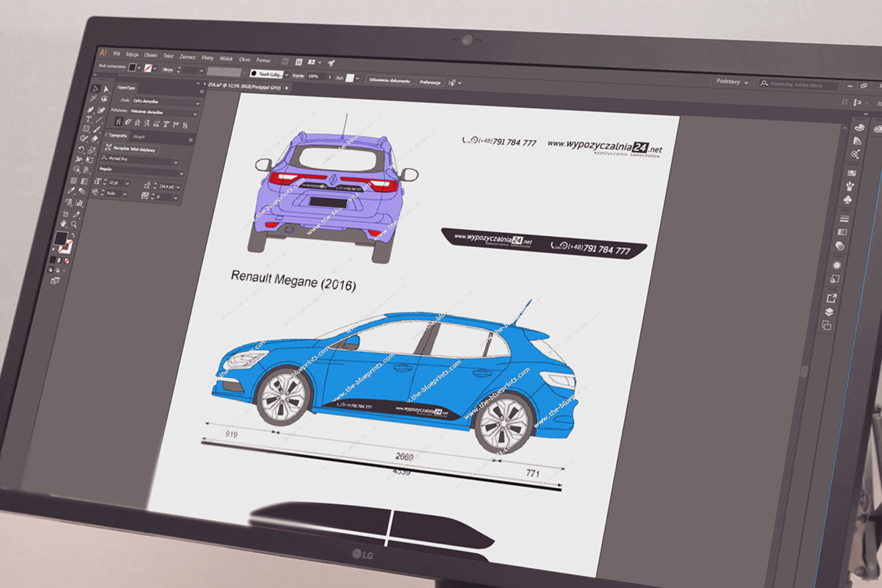Select the Column Graph tool
This screenshot has width=882, height=588.
pyautogui.click(x=81, y=201)
